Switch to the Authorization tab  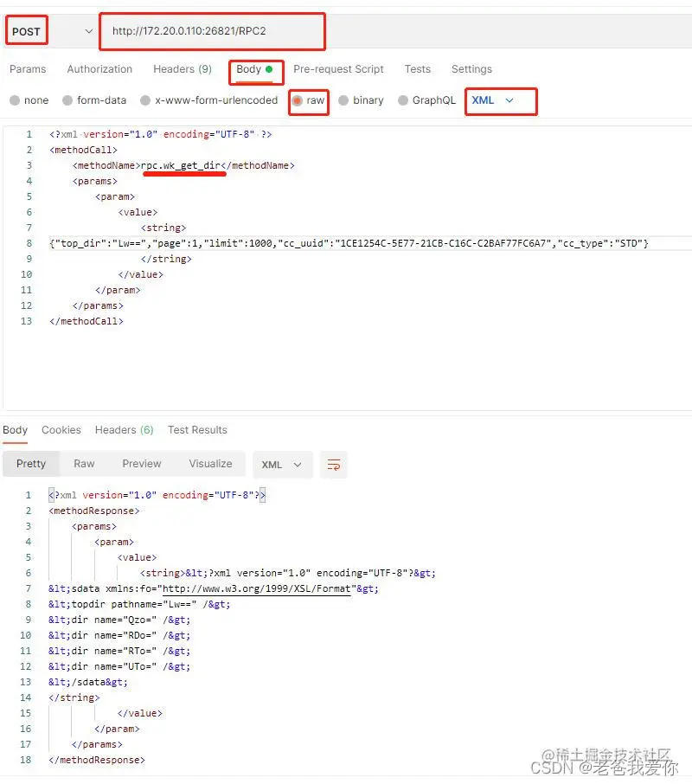coord(99,69)
